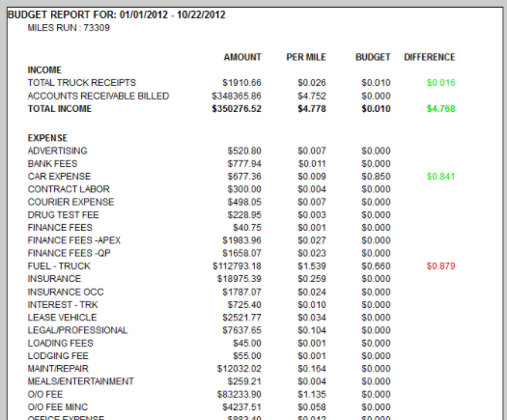Click the green $4.768 difference value
The height and width of the screenshot is (420, 507).
[440, 109]
